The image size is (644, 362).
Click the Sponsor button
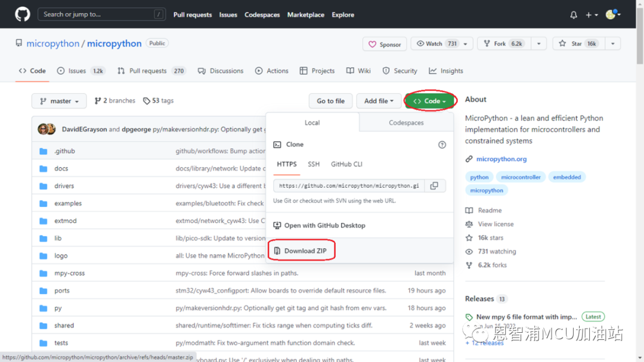385,44
